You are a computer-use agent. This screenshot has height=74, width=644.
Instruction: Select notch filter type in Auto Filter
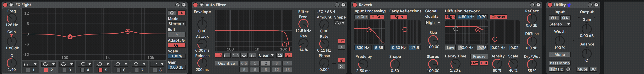click(x=244, y=55)
